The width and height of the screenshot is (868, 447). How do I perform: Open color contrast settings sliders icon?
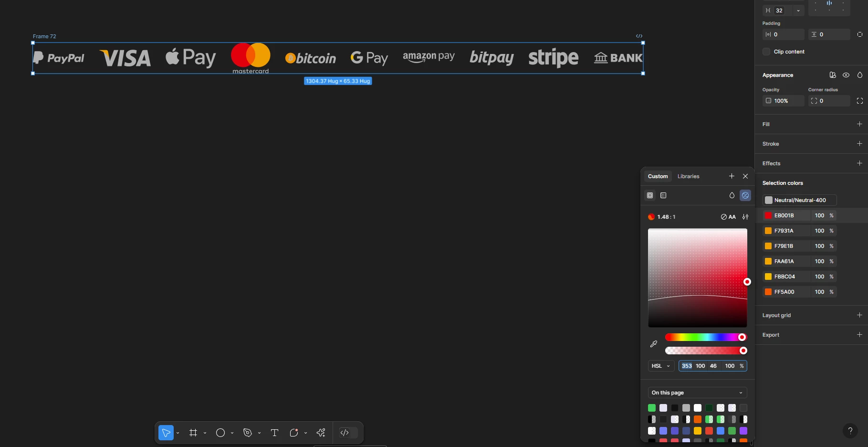[745, 217]
